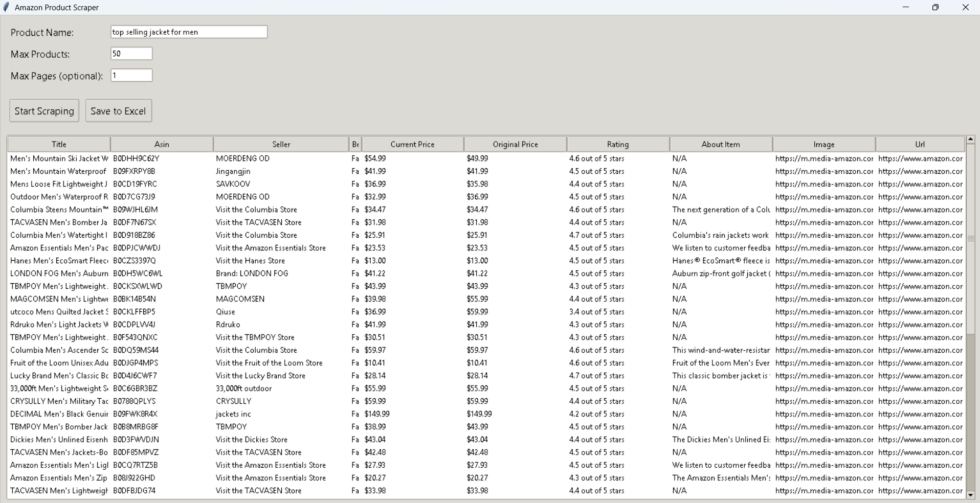Image resolution: width=980 pixels, height=503 pixels.
Task: Click seller Jingangjin
Action: [x=233, y=171]
